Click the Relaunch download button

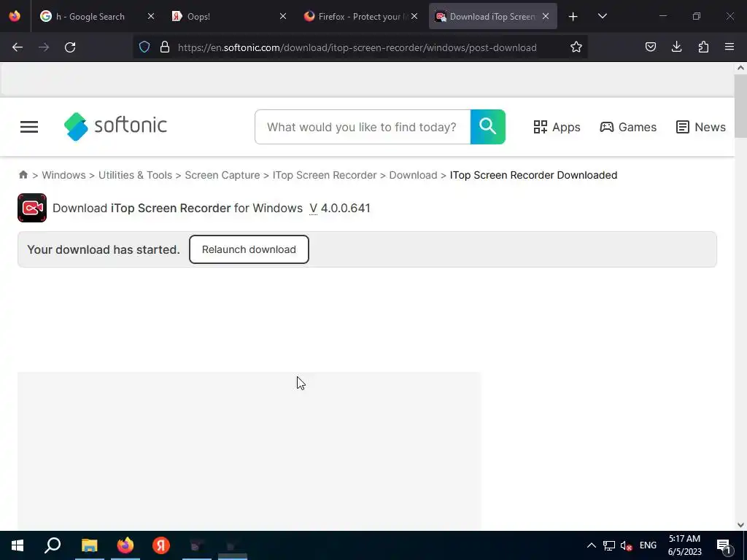249,249
